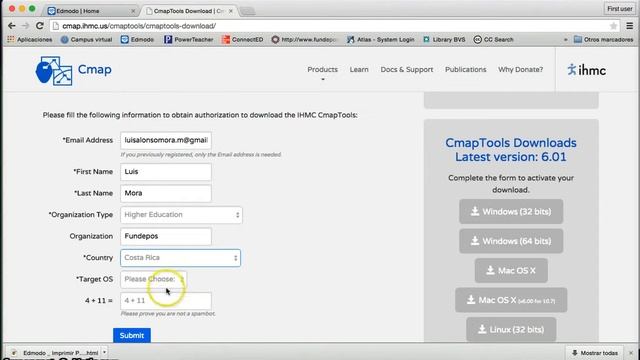Click the address bar URL
Viewport: 640px width, 360px height.
pyautogui.click(x=139, y=26)
